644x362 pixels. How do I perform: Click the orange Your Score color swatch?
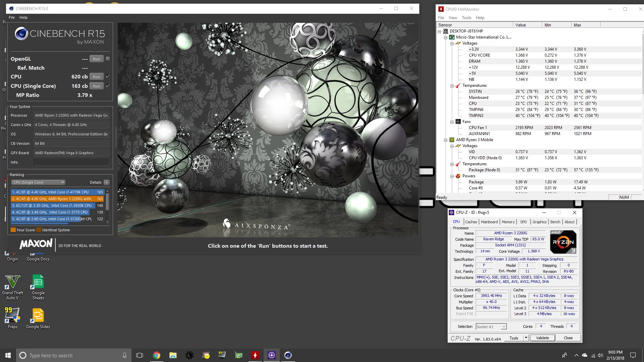tap(13, 230)
